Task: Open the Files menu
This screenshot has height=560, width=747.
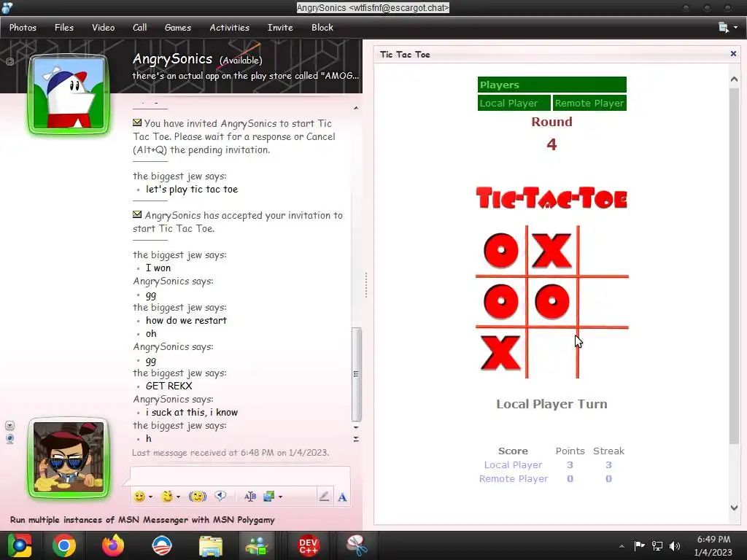Action: [x=64, y=28]
